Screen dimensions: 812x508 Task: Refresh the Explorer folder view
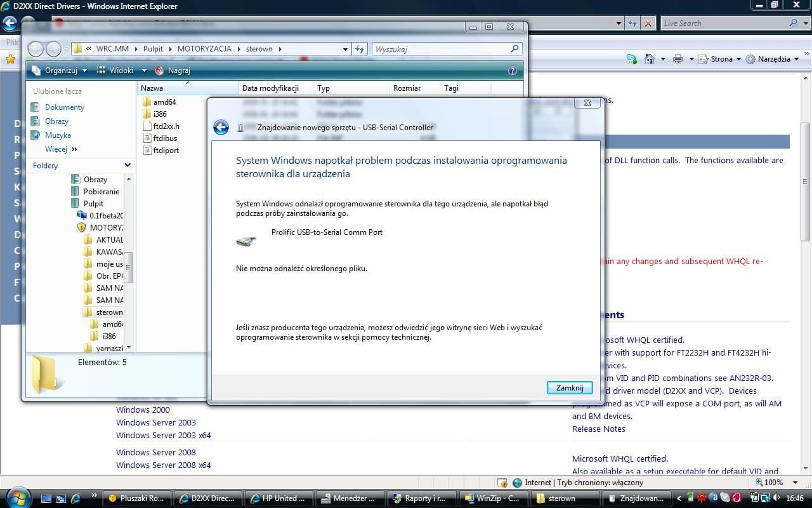(x=360, y=49)
